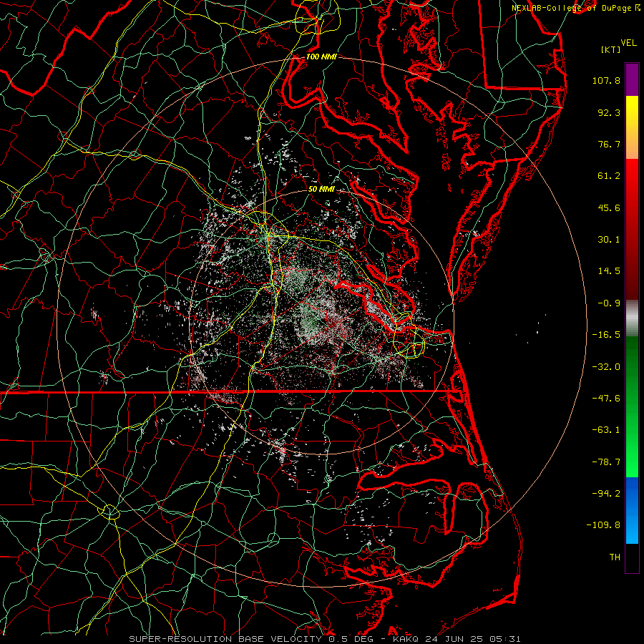Image resolution: width=644 pixels, height=644 pixels.
Task: Click the TH legend label
Action: click(615, 557)
